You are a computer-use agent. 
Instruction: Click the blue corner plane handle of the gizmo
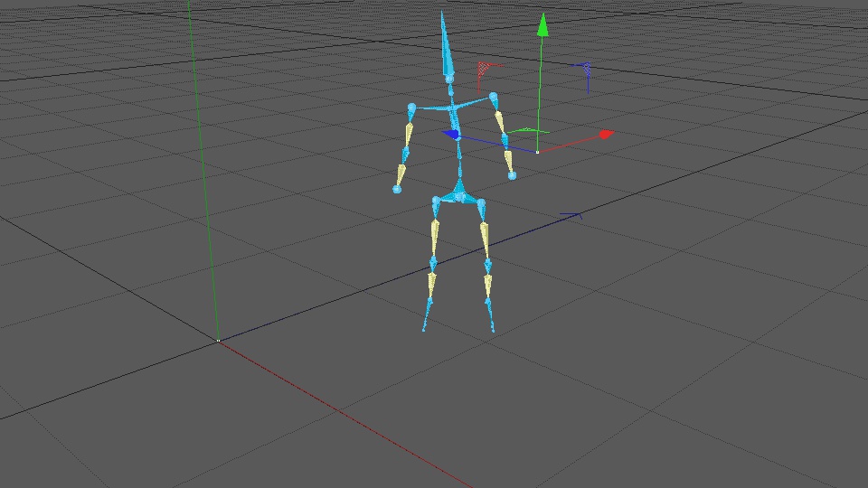585,70
